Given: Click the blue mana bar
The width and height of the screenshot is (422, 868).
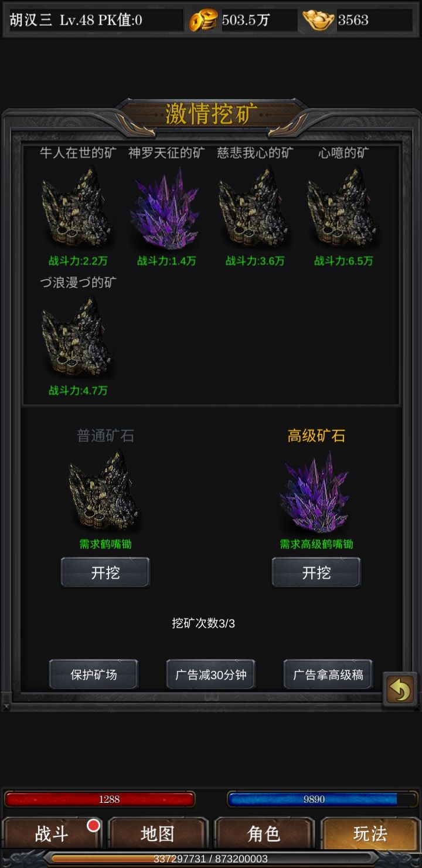Looking at the screenshot, I should [x=323, y=799].
